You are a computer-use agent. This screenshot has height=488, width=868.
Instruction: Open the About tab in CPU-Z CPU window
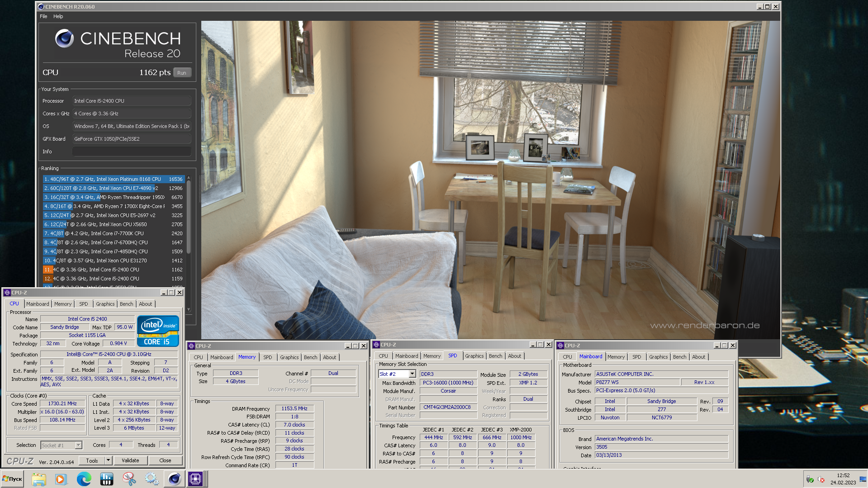146,304
